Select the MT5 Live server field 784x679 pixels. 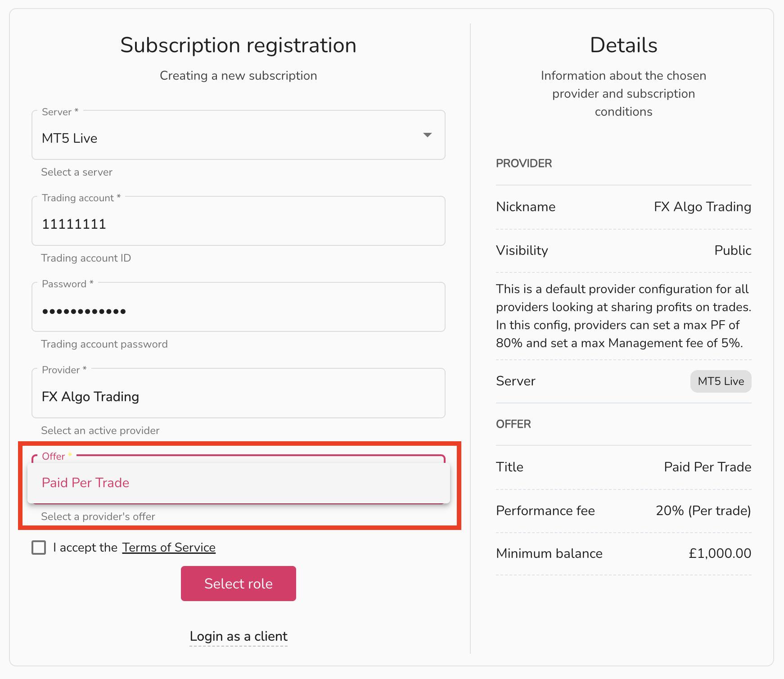239,135
